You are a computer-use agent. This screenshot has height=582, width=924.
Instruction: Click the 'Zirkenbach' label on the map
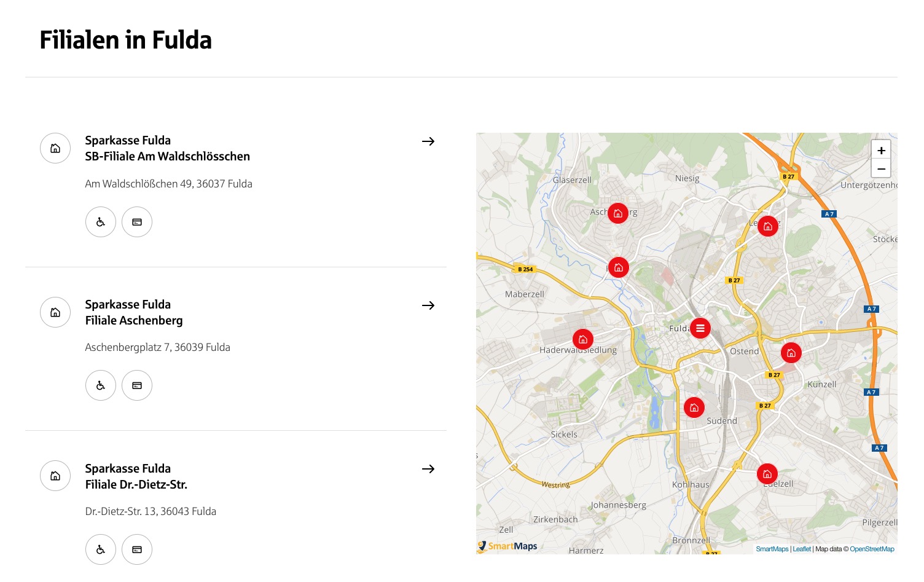click(x=555, y=519)
